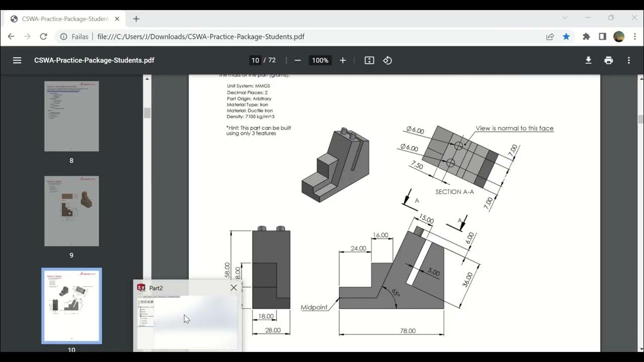Print the PDF document
The image size is (644, 362).
coord(609,60)
